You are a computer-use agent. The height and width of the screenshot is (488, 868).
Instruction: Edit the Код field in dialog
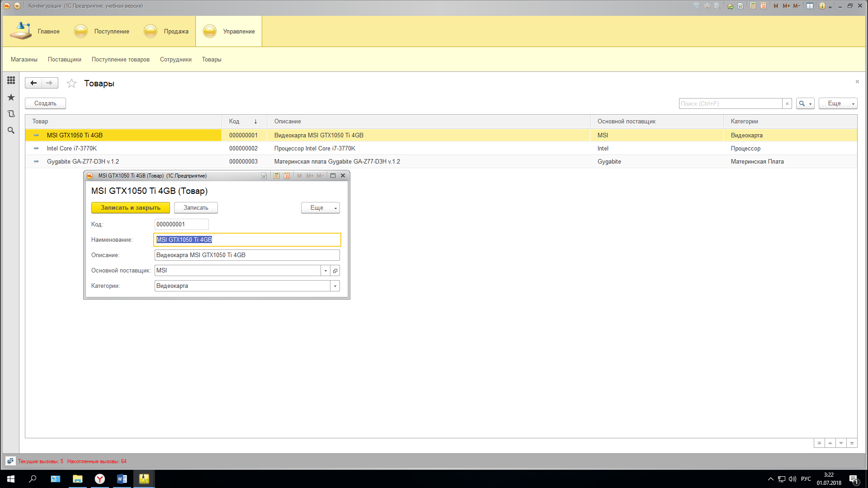click(x=182, y=225)
